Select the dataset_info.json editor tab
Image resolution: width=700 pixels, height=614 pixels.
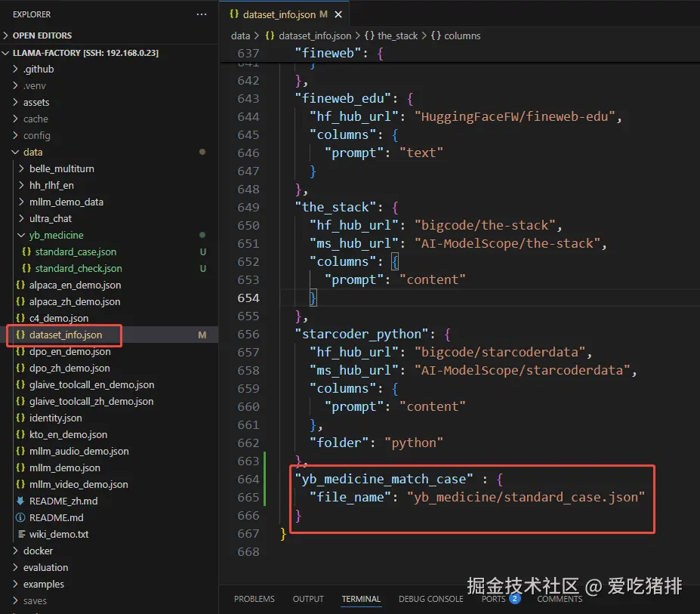coord(284,15)
